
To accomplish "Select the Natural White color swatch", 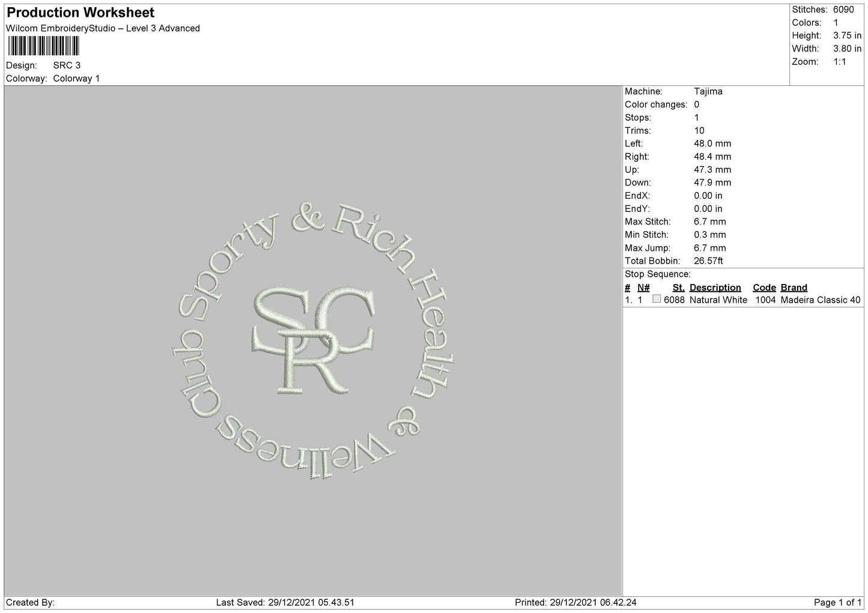I will (x=657, y=299).
